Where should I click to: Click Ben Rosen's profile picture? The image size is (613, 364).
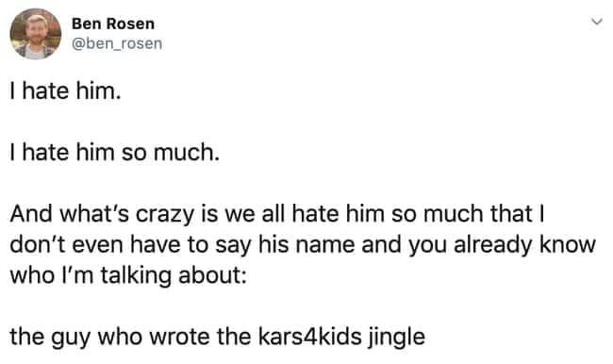[36, 34]
